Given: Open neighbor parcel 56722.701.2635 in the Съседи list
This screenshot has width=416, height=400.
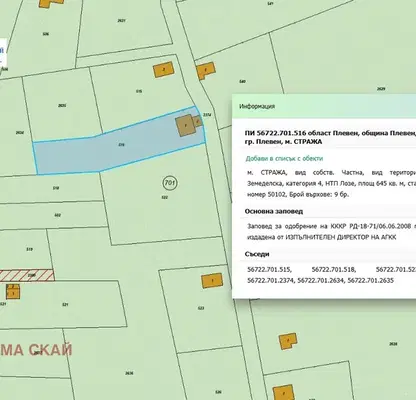Looking at the screenshot, I should click(x=371, y=281).
